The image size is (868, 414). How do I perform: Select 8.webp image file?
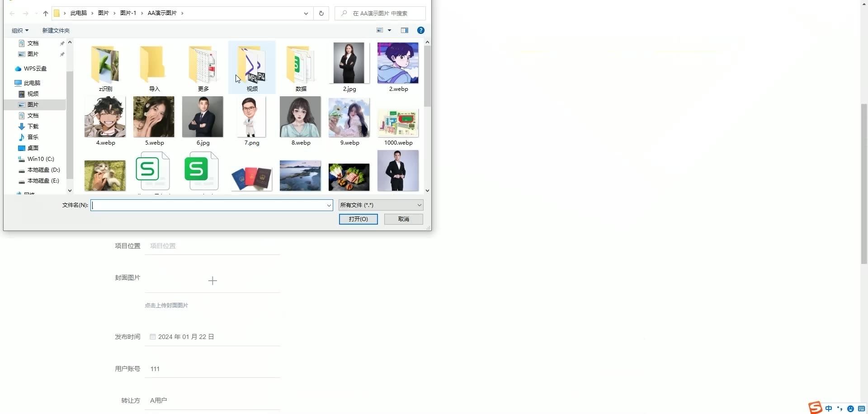(x=301, y=121)
